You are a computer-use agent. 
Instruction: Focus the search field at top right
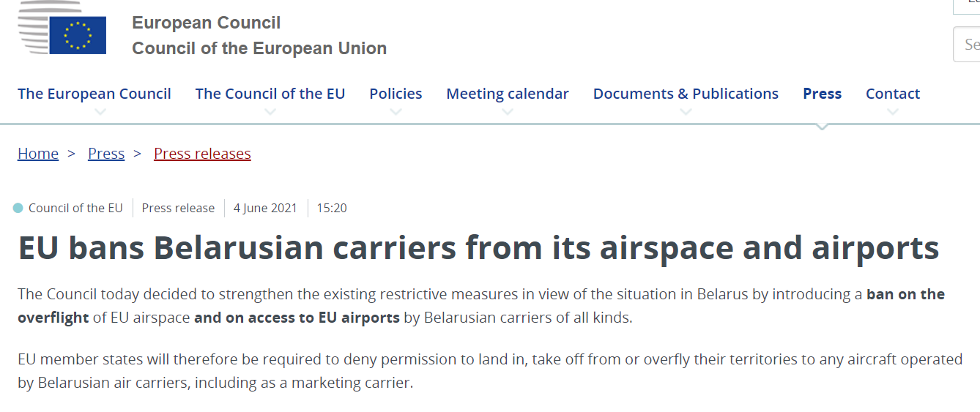coord(968,45)
